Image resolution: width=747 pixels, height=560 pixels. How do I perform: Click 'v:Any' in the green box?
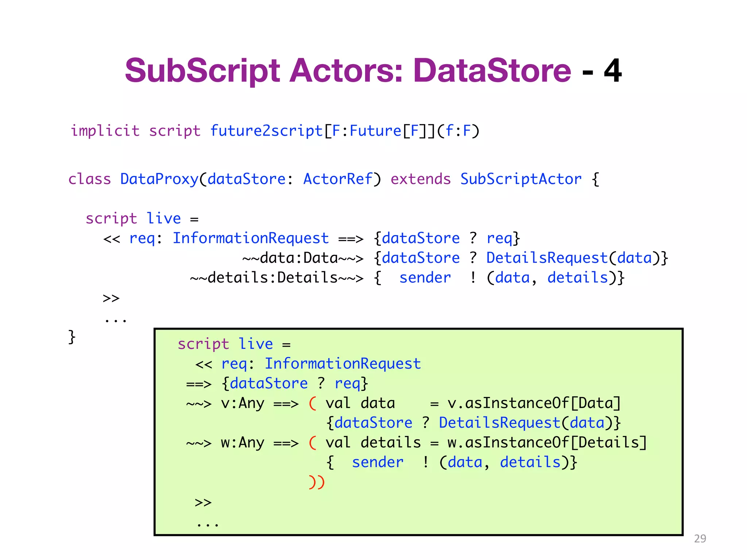(x=243, y=404)
